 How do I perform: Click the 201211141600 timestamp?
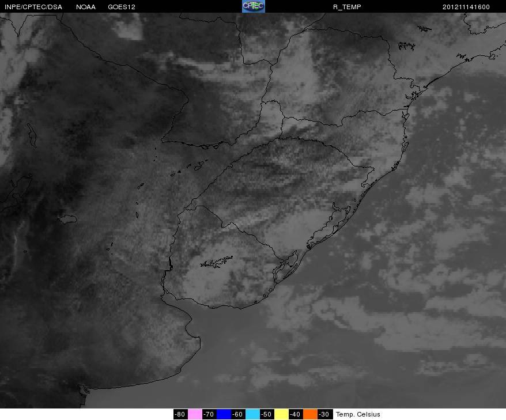[466, 7]
